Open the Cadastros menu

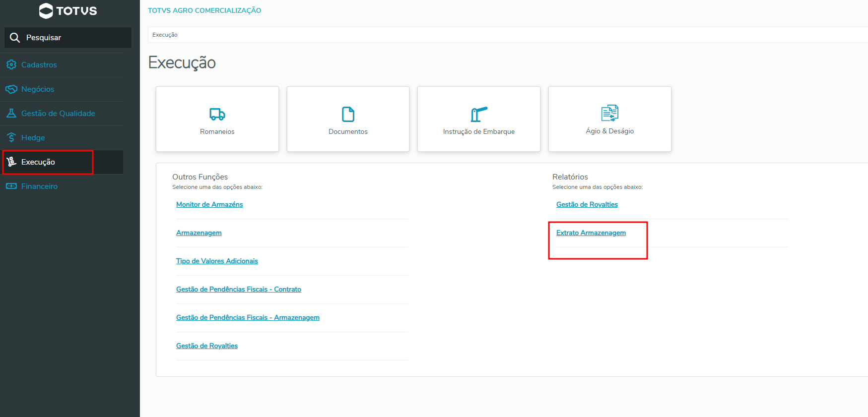[x=62, y=65]
